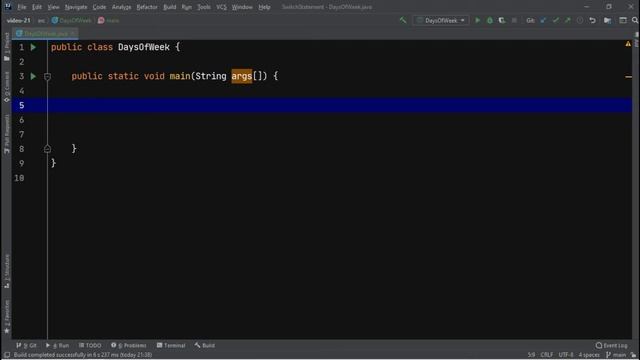Viewport: 640px width, 360px height.
Task: Open the VCS menu
Action: pyautogui.click(x=221, y=7)
